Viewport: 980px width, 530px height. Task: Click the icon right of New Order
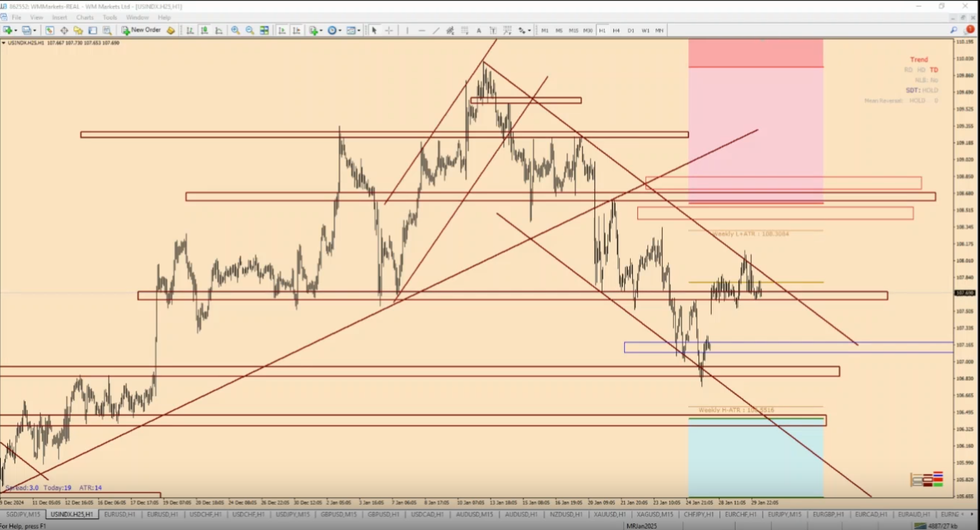170,31
